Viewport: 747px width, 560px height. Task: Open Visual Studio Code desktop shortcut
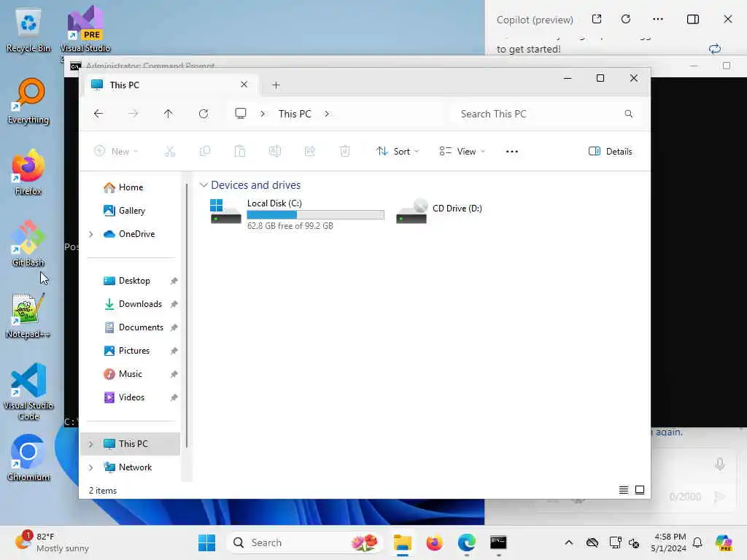28,392
